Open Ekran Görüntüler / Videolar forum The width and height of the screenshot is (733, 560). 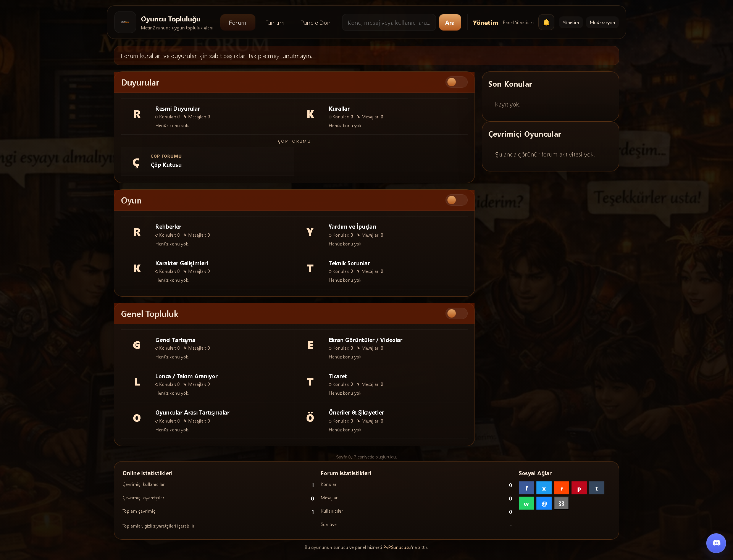(365, 340)
